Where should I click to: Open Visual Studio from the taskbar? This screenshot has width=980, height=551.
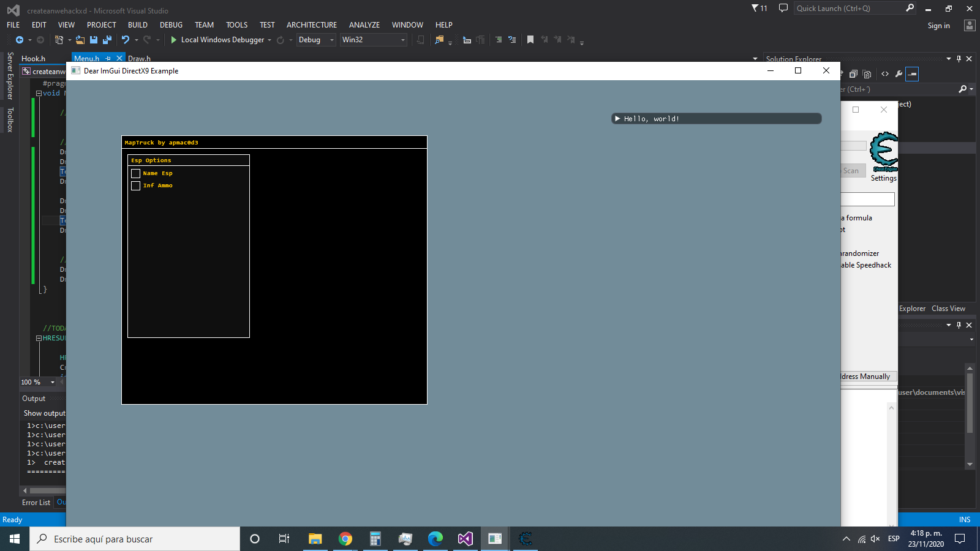pos(466,539)
